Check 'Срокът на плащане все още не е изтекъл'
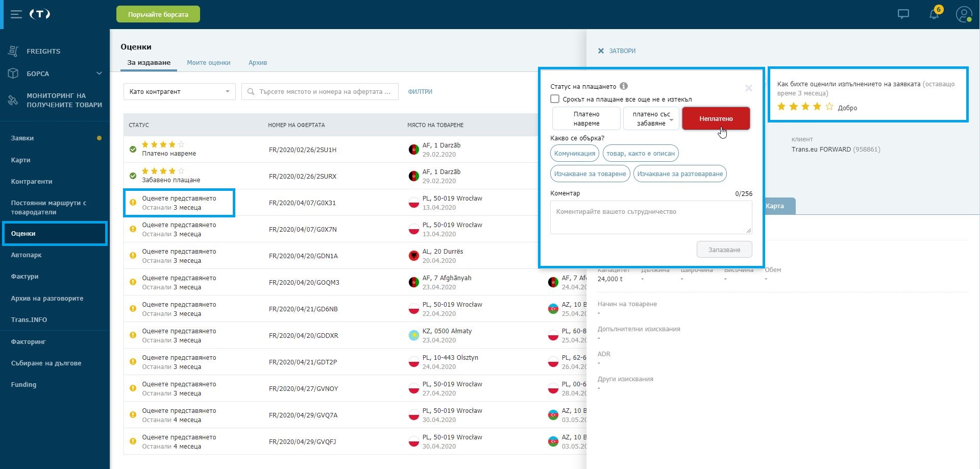The width and height of the screenshot is (980, 469). [x=555, y=99]
